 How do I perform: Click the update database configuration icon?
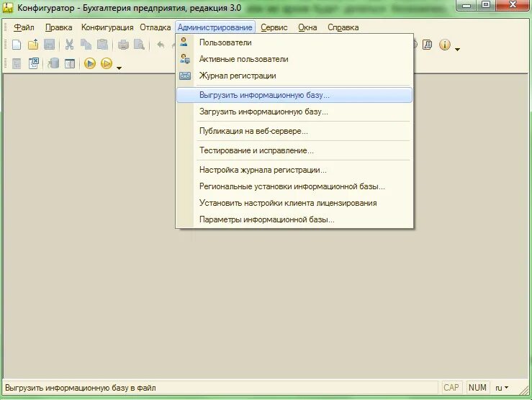(x=53, y=63)
